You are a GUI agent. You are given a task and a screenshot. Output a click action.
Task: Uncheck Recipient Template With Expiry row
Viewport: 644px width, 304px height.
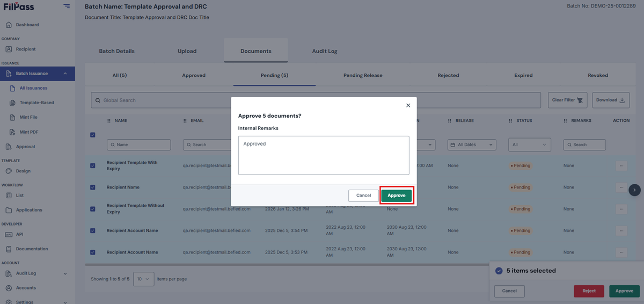tap(93, 165)
